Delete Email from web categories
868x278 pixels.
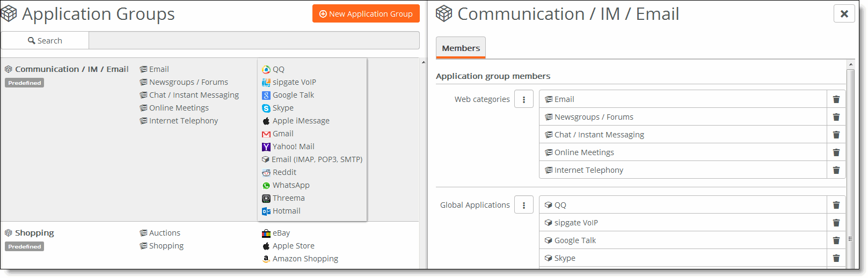pos(836,99)
